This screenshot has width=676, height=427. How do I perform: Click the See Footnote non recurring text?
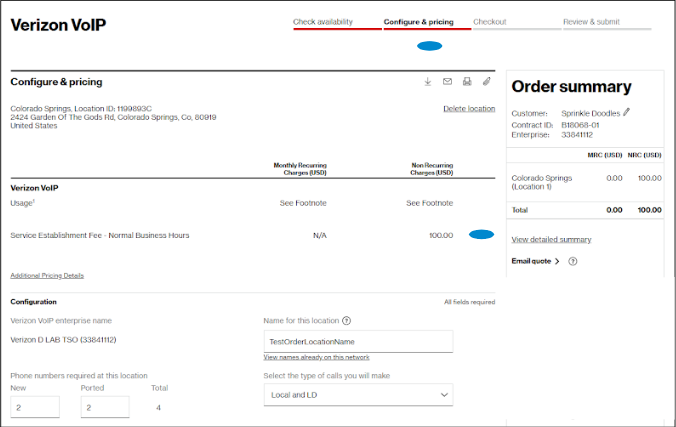click(429, 203)
